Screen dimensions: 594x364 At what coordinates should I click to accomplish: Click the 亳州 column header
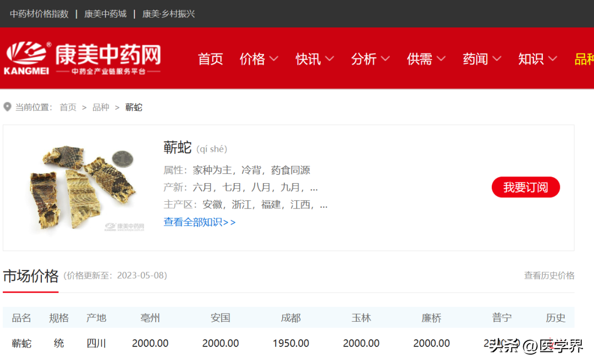click(x=150, y=318)
